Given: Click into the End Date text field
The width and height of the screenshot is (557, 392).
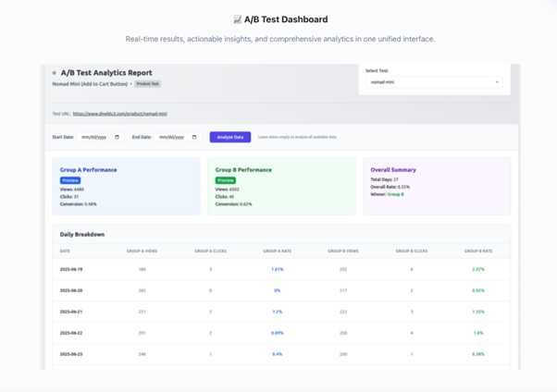Looking at the screenshot, I should coord(174,137).
